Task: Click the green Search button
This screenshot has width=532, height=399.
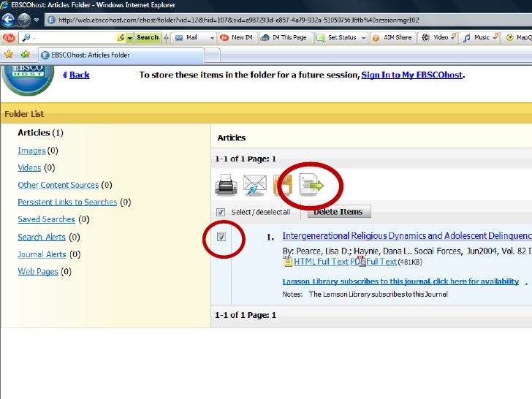Action: [148, 37]
